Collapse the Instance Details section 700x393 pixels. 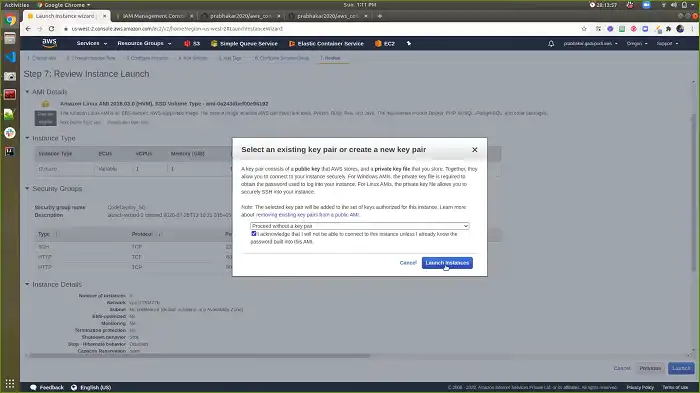pyautogui.click(x=27, y=284)
